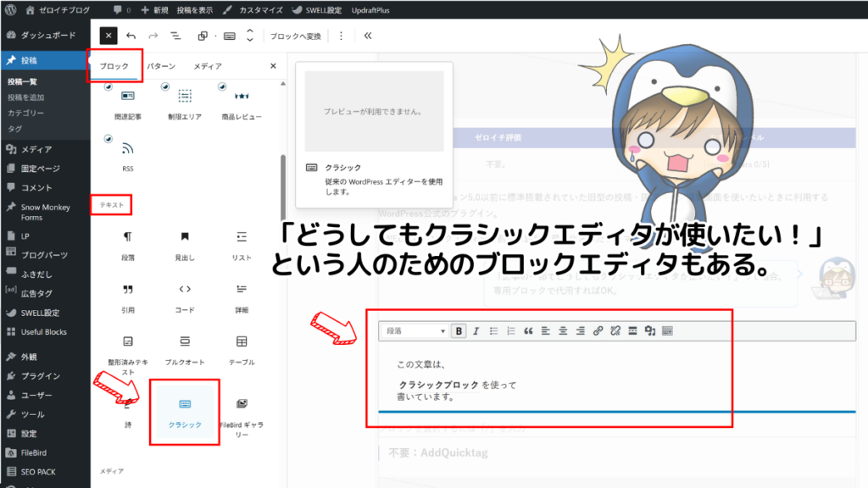This screenshot has width=868, height=488.
Task: Click the inserter panel scrollbar
Action: tap(283, 188)
